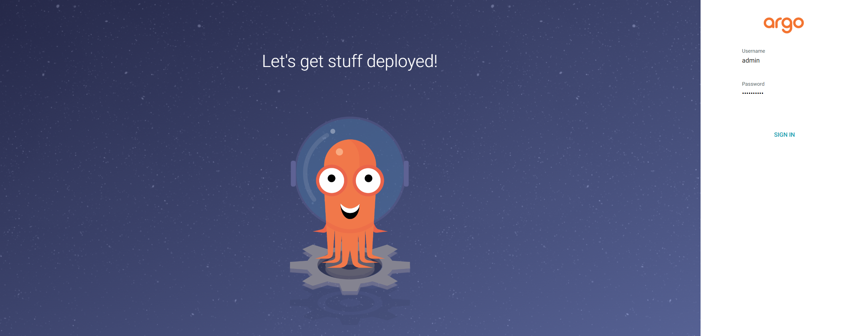Click the left earpiece of the helmet
Screen dimensions: 868x336
tap(293, 173)
